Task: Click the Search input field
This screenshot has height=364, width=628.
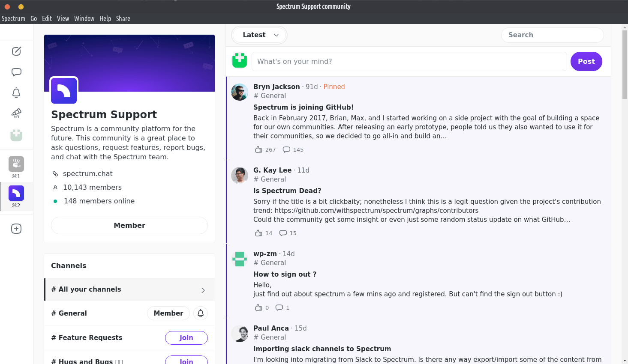Action: click(x=552, y=35)
